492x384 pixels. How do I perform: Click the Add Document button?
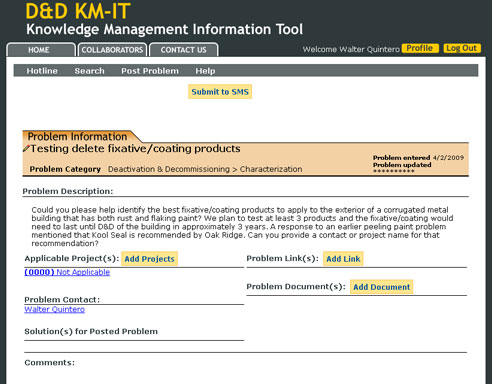(x=382, y=287)
